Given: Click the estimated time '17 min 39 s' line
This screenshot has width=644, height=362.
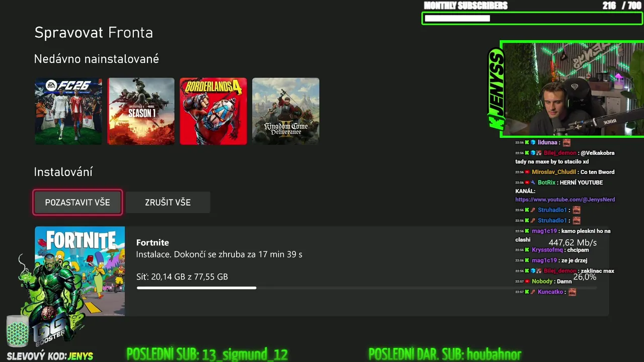Looking at the screenshot, I should (219, 254).
